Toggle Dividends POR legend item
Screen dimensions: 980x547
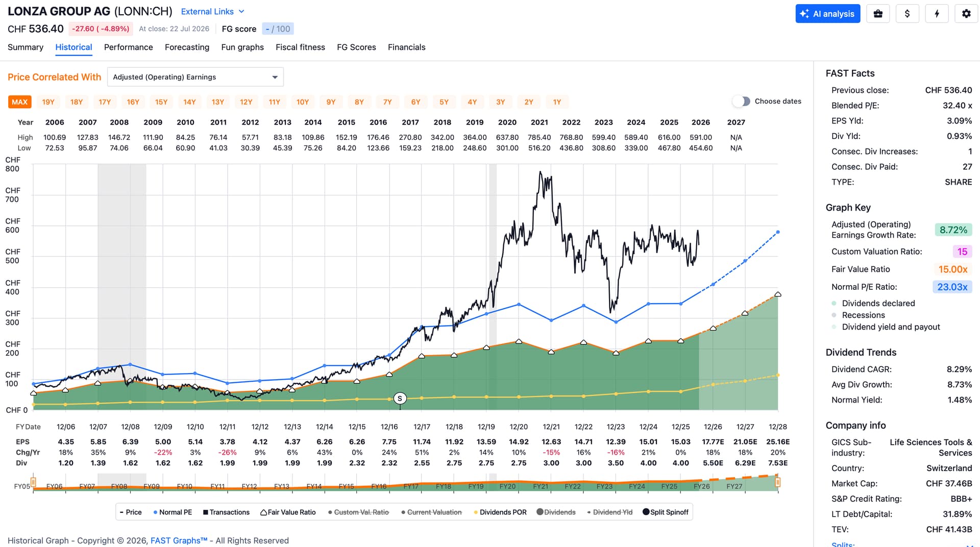click(500, 512)
